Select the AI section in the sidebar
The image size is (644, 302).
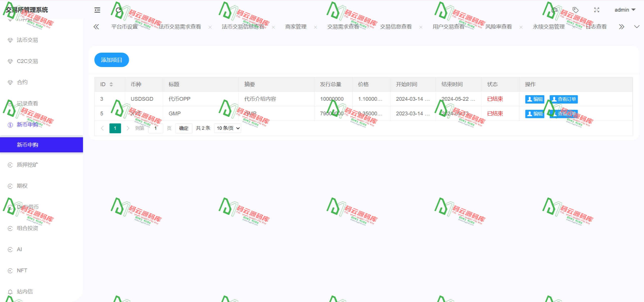coord(19,249)
